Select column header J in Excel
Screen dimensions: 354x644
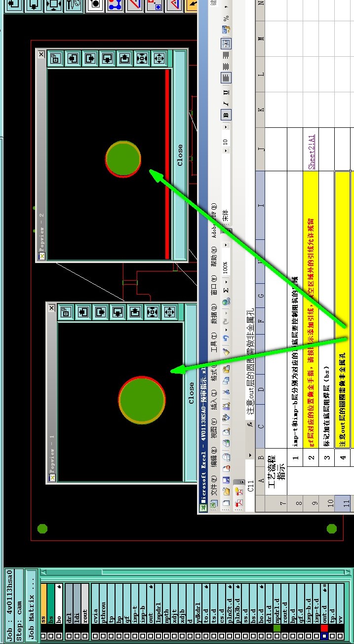(x=260, y=149)
